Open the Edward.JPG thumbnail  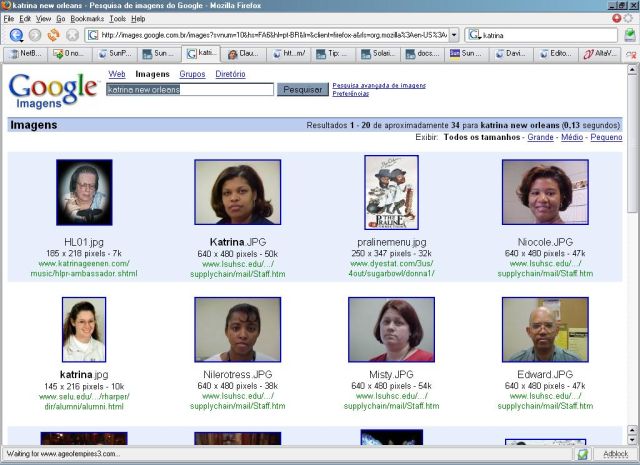545,329
